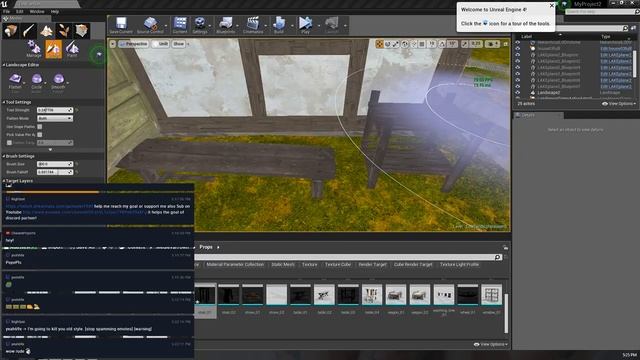This screenshot has height=360, width=640.
Task: Open the Edit menu
Action: click(x=20, y=11)
